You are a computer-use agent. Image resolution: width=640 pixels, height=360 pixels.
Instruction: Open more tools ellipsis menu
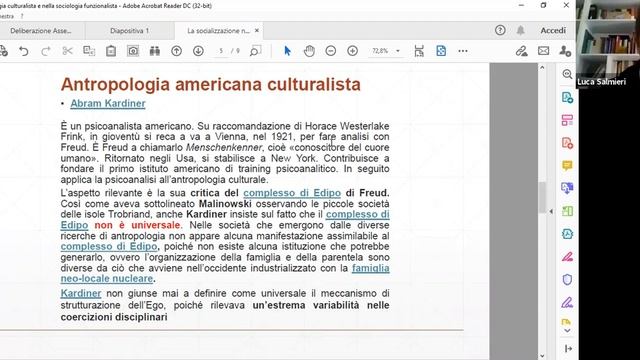463,51
